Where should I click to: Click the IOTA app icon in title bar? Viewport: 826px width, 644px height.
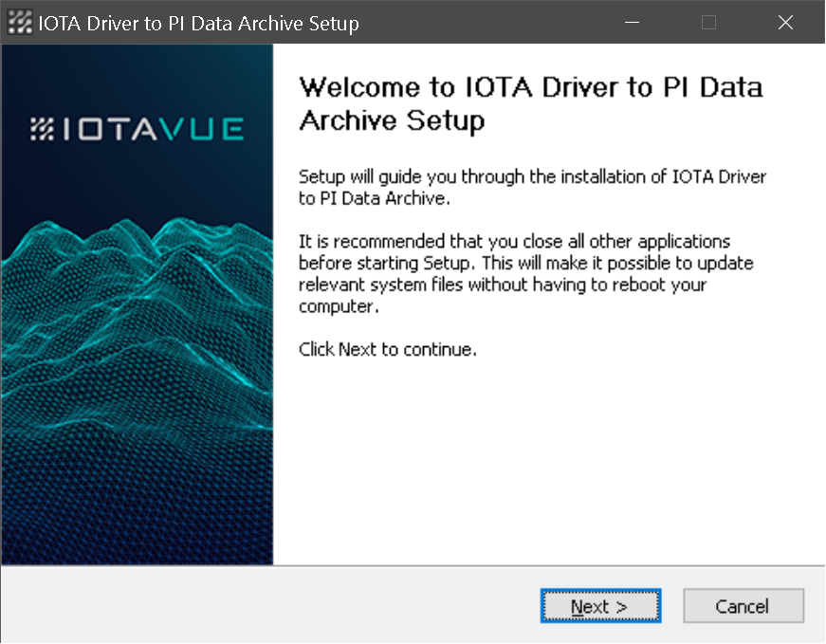[20, 23]
